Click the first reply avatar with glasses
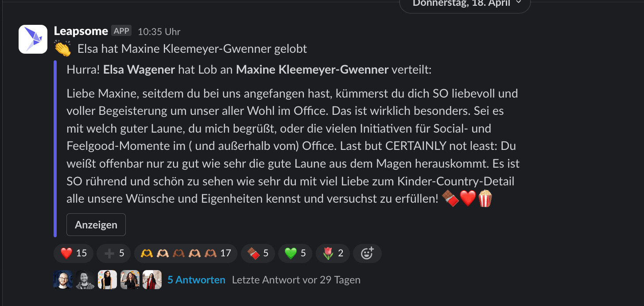The image size is (644, 306). pyautogui.click(x=62, y=280)
